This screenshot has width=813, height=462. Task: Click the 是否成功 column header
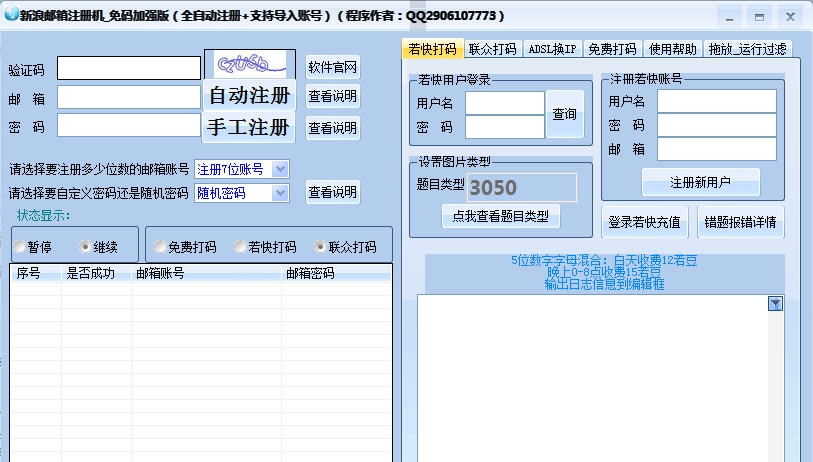(x=96, y=273)
